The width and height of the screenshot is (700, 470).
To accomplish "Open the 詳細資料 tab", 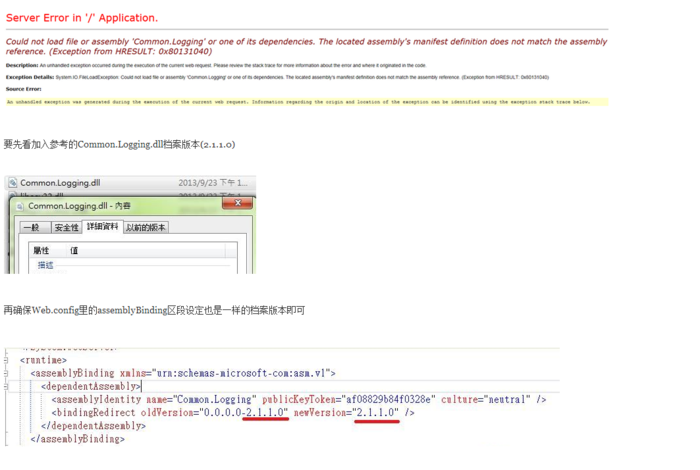I will [x=102, y=226].
